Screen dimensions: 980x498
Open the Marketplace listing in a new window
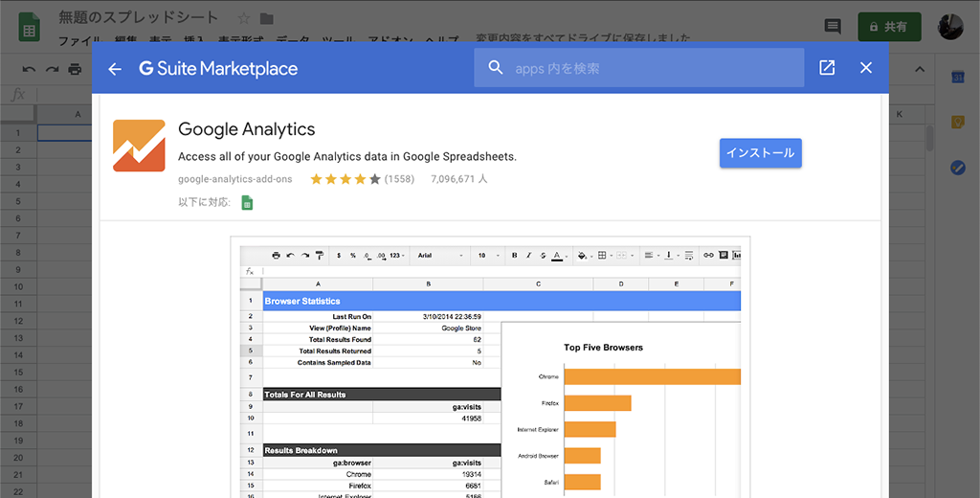pos(827,68)
